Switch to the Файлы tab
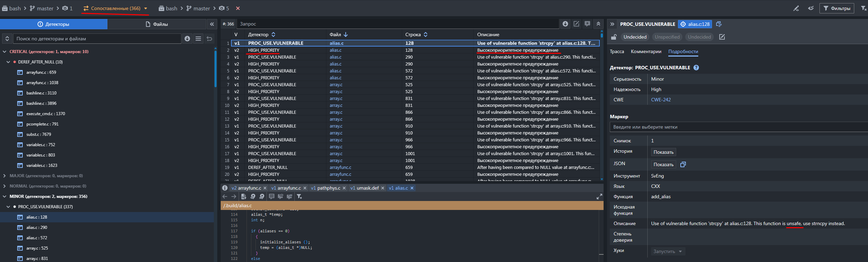This screenshot has width=868, height=262. click(157, 24)
